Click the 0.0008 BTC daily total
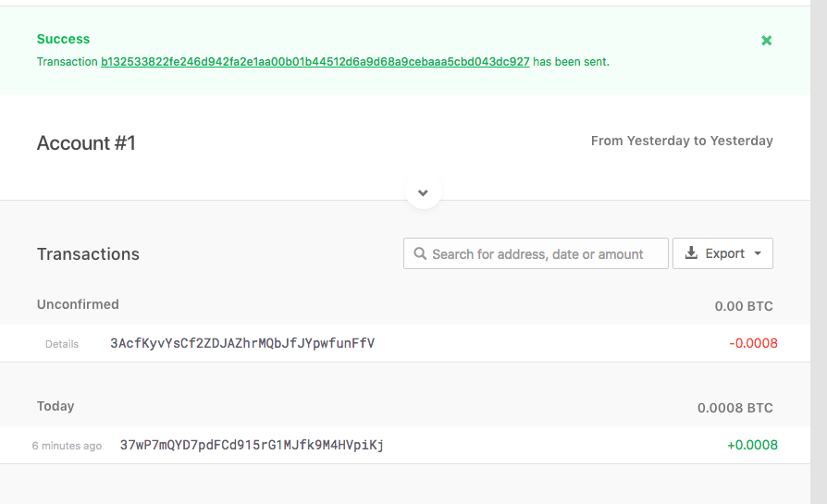 point(735,408)
